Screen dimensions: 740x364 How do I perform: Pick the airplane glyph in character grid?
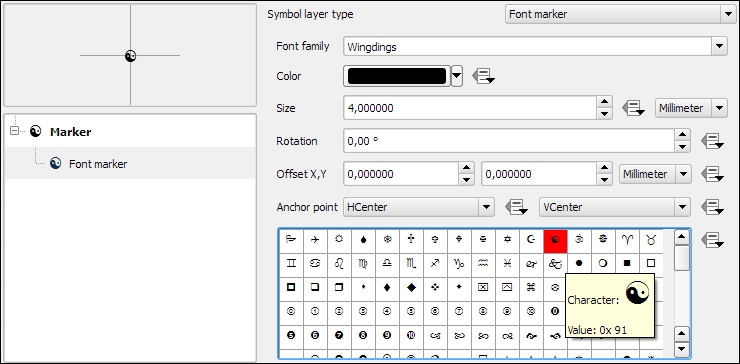pos(315,240)
